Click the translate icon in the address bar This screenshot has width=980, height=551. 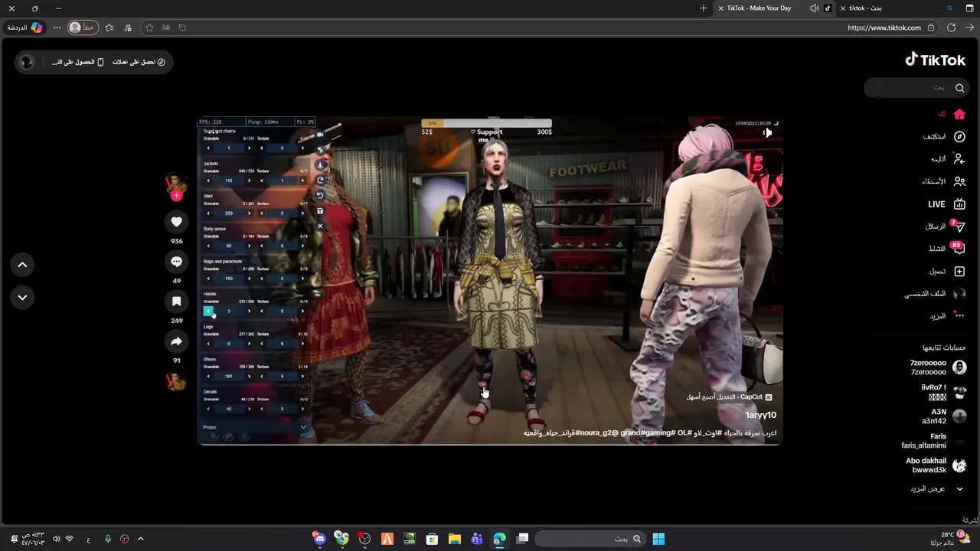(165, 28)
